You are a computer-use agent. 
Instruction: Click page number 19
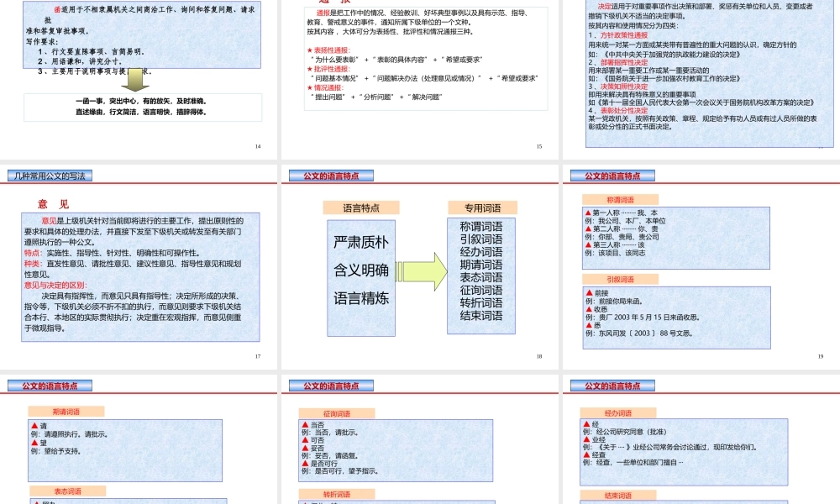820,356
